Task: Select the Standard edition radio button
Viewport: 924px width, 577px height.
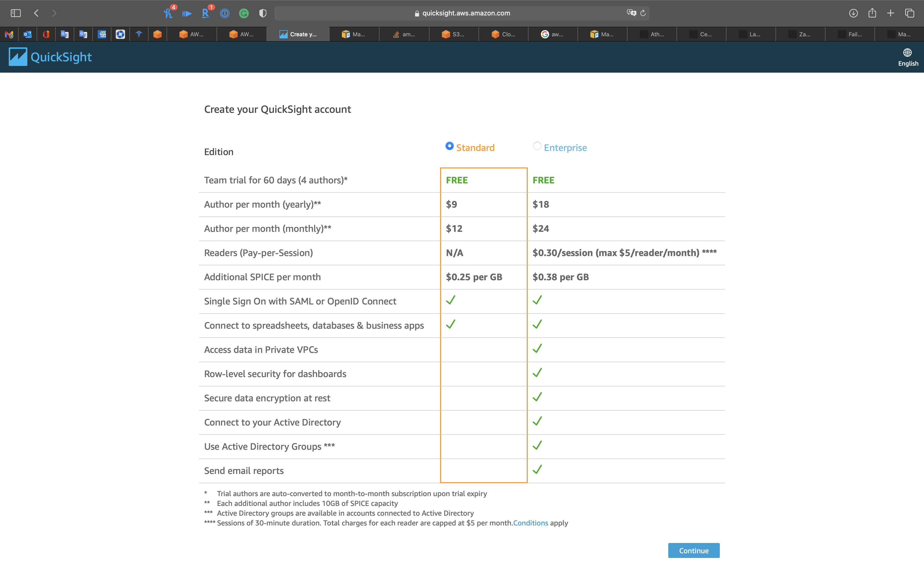Action: 449,146
